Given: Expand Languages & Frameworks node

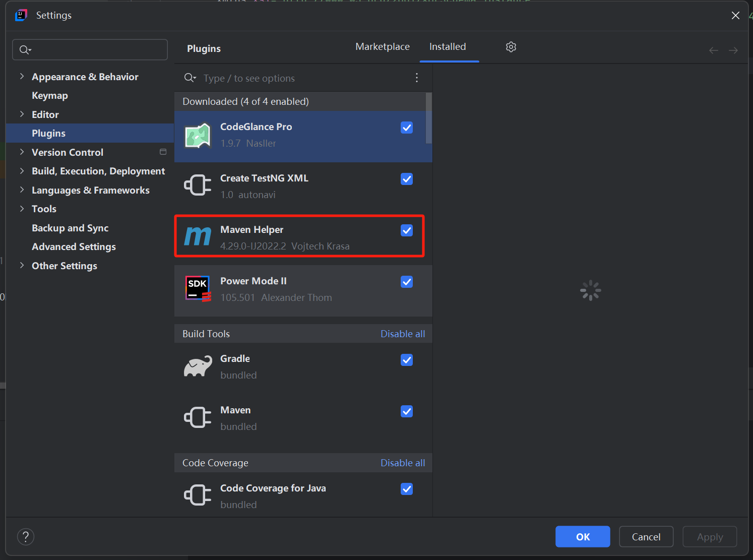Looking at the screenshot, I should (22, 190).
